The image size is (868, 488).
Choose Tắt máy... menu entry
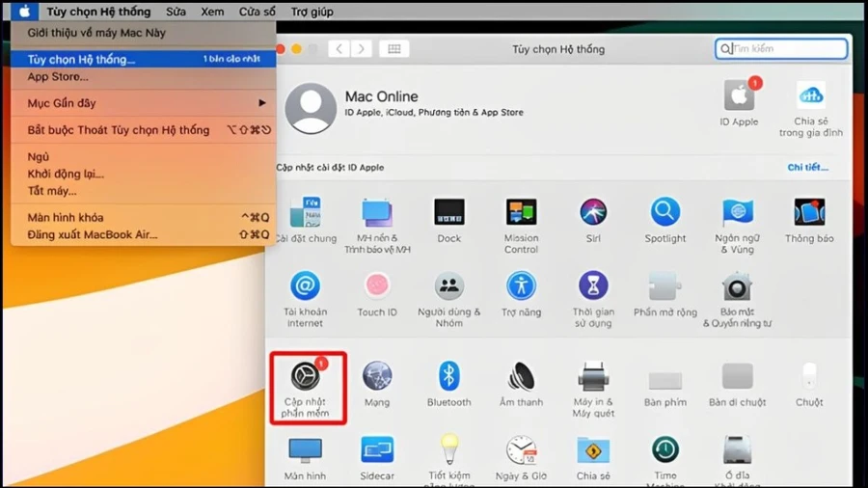(144, 191)
